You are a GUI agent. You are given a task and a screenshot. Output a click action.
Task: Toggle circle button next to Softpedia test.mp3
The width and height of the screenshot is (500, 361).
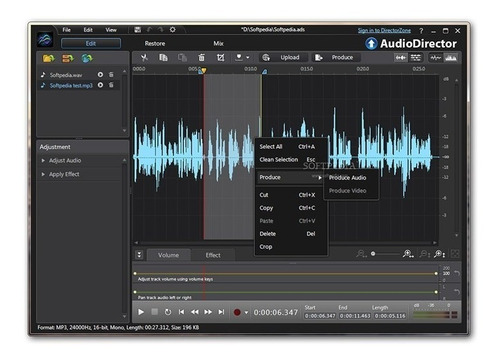[x=100, y=85]
